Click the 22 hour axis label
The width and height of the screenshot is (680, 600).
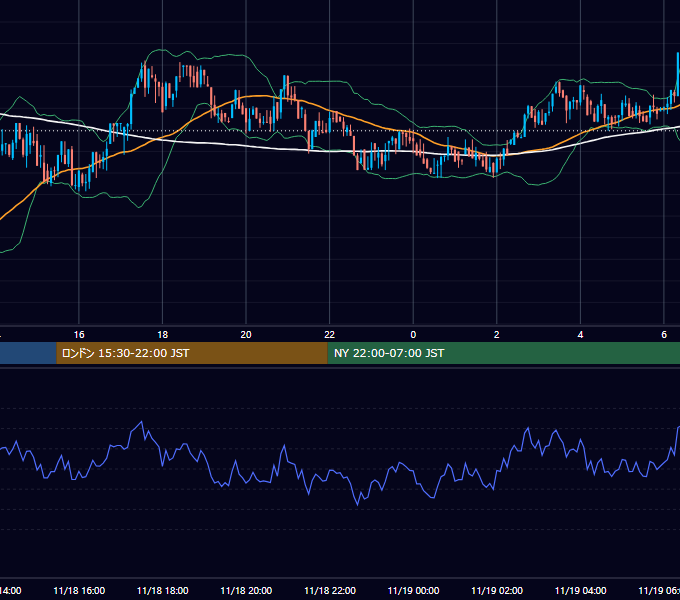point(330,335)
